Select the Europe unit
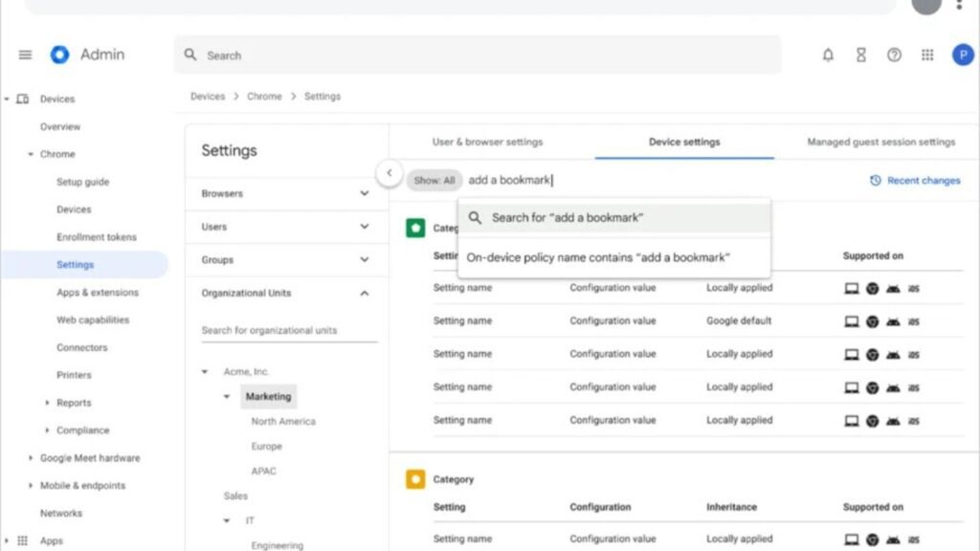Viewport: 980px width, 551px height. pos(266,446)
